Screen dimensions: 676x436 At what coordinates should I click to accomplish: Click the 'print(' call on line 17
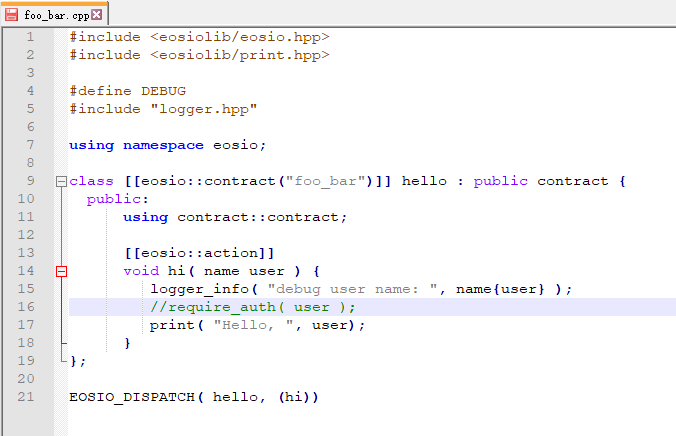[x=177, y=326]
